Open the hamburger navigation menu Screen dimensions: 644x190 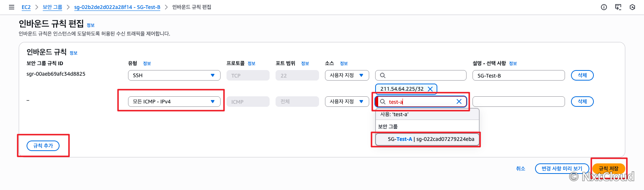click(12, 7)
